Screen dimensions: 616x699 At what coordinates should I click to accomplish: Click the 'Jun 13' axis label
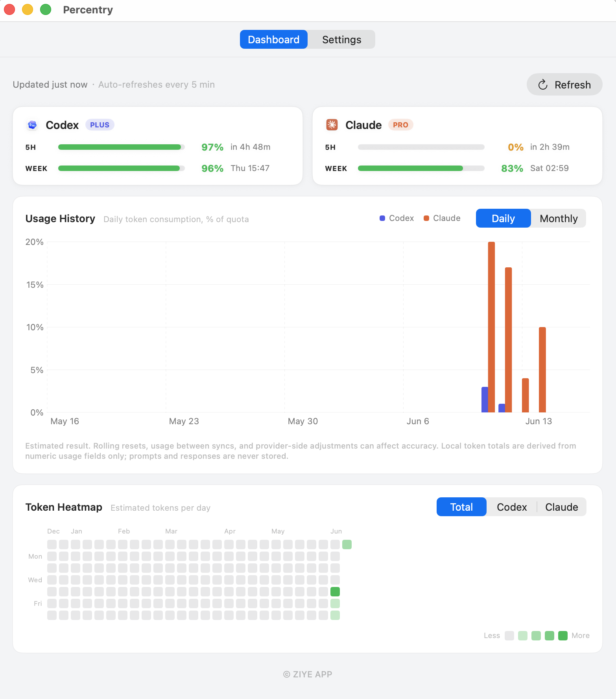(x=539, y=421)
